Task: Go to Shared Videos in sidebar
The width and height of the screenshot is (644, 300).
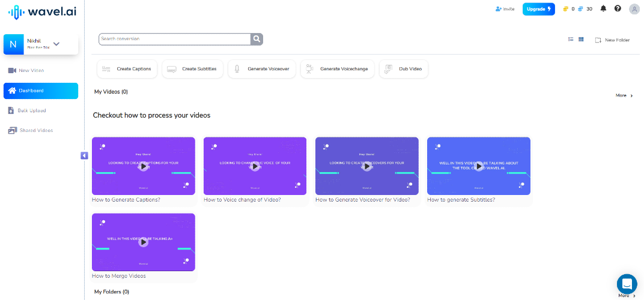Action: 31,131
